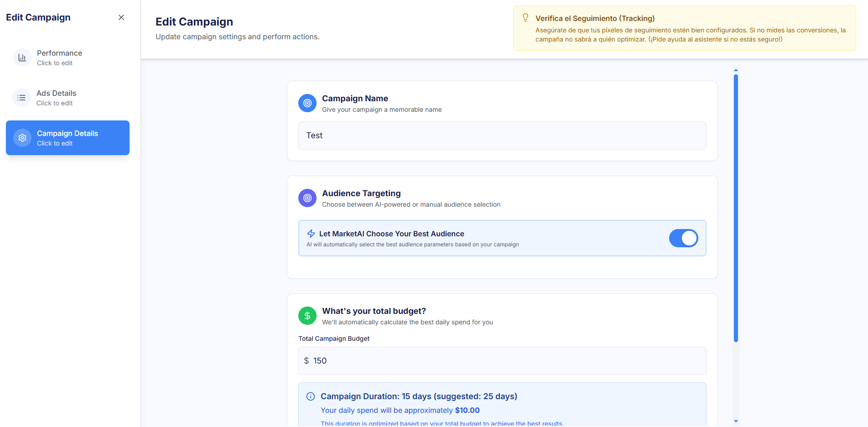Click the Total Campaign Budget field
868x427 pixels.
502,361
